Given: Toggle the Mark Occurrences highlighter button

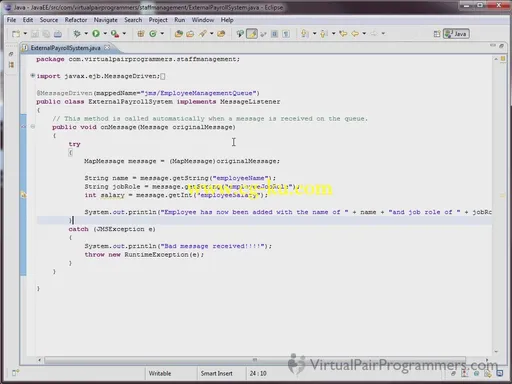Looking at the screenshot, I should pyautogui.click(x=252, y=34).
